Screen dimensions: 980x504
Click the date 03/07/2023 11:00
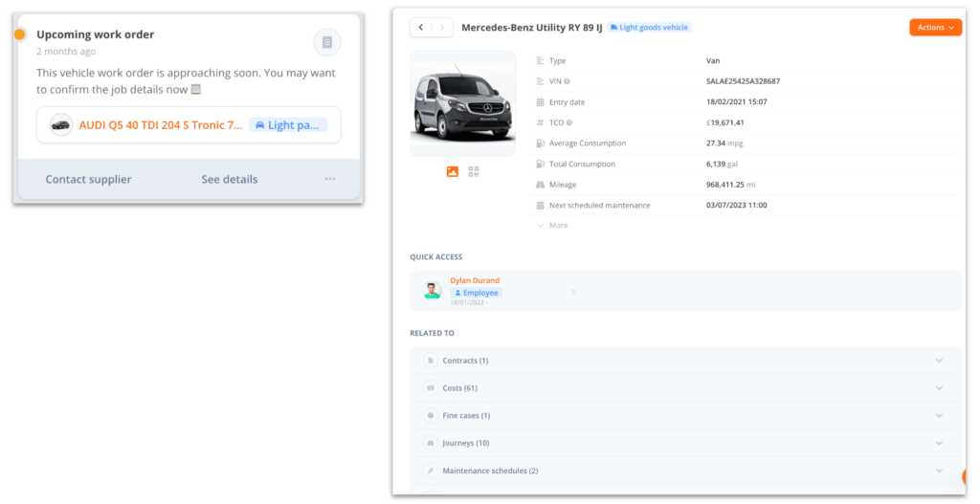(x=736, y=205)
